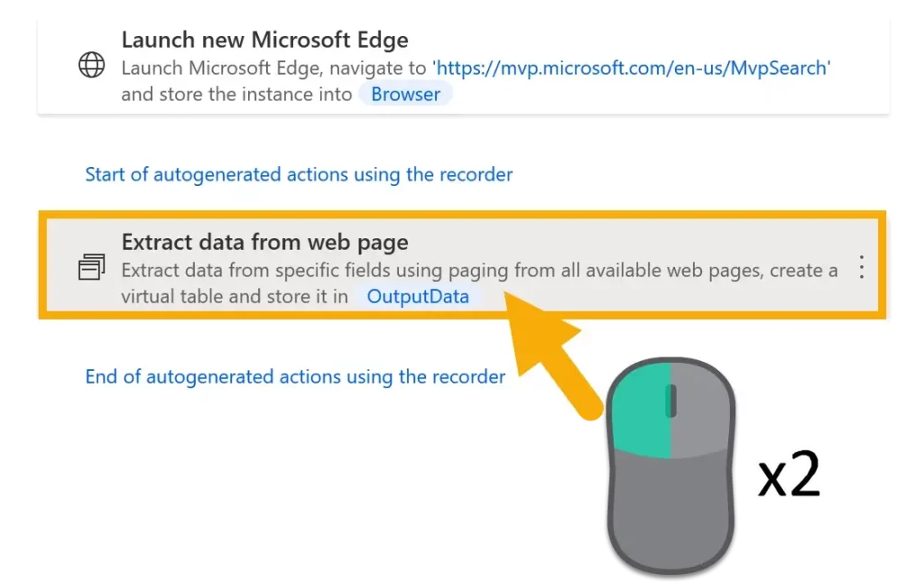Select 'Extract data from web page' title
Screen dimensions: 924x583
click(x=264, y=242)
